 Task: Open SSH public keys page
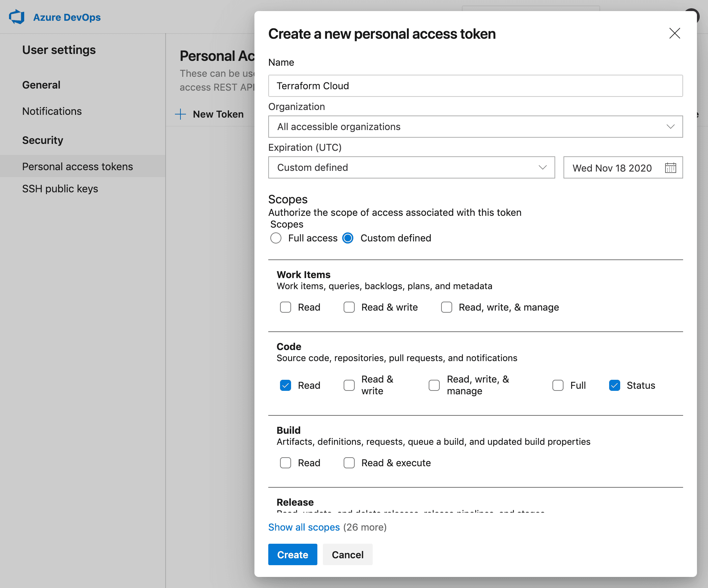pos(60,189)
